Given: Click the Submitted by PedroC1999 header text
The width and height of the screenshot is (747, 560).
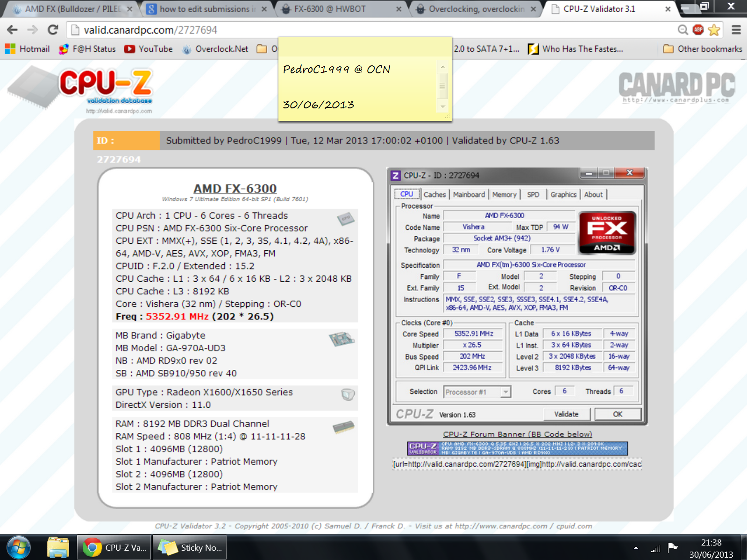Looking at the screenshot, I should pyautogui.click(x=224, y=141).
